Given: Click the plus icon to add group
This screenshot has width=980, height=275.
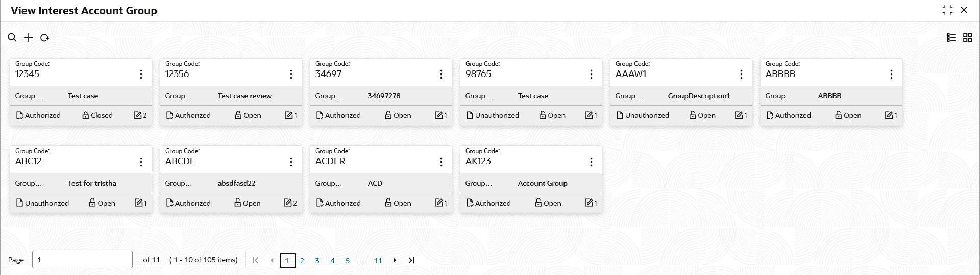Looking at the screenshot, I should coord(29,38).
